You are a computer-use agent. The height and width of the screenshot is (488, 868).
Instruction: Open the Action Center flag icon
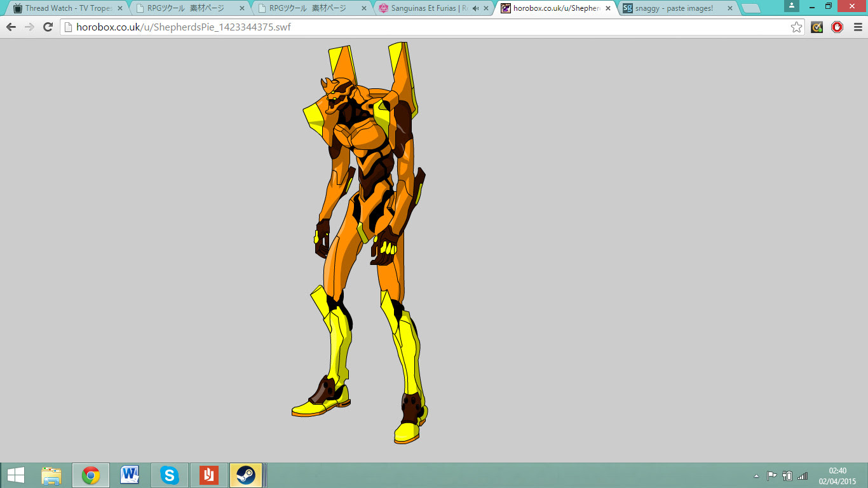(771, 475)
